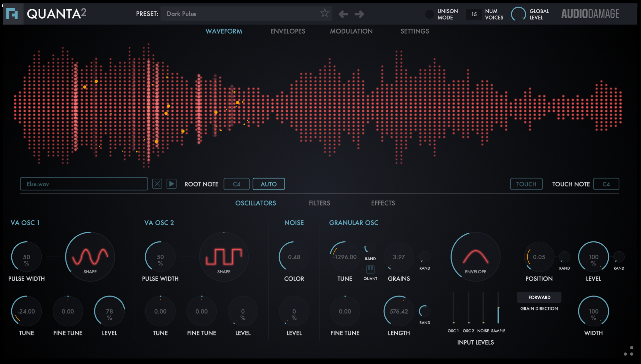This screenshot has width=641, height=364.
Task: Click the OSC 2 input level slider
Action: [468, 308]
